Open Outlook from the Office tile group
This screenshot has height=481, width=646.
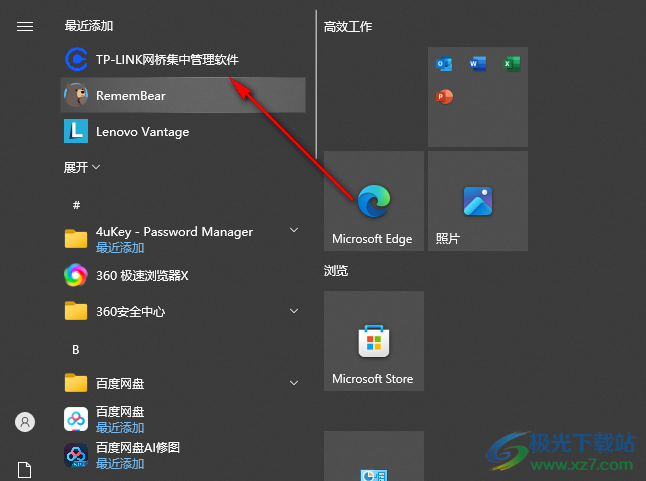point(444,64)
